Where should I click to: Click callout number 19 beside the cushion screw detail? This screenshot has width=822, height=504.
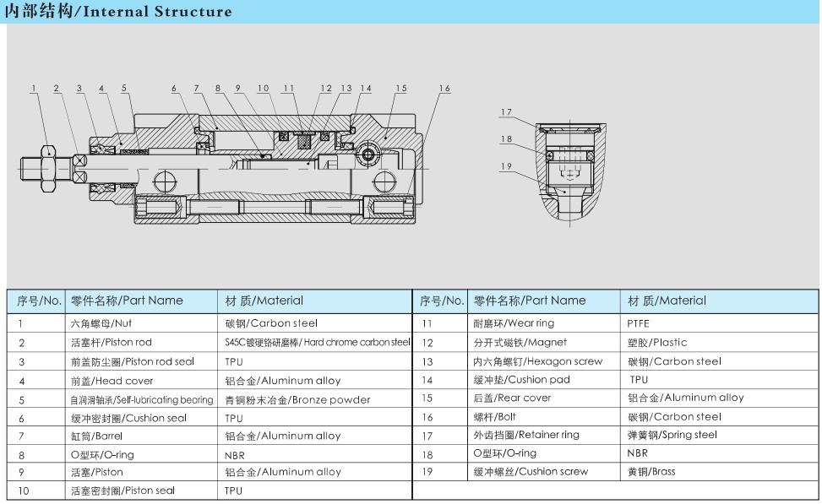tap(506, 166)
